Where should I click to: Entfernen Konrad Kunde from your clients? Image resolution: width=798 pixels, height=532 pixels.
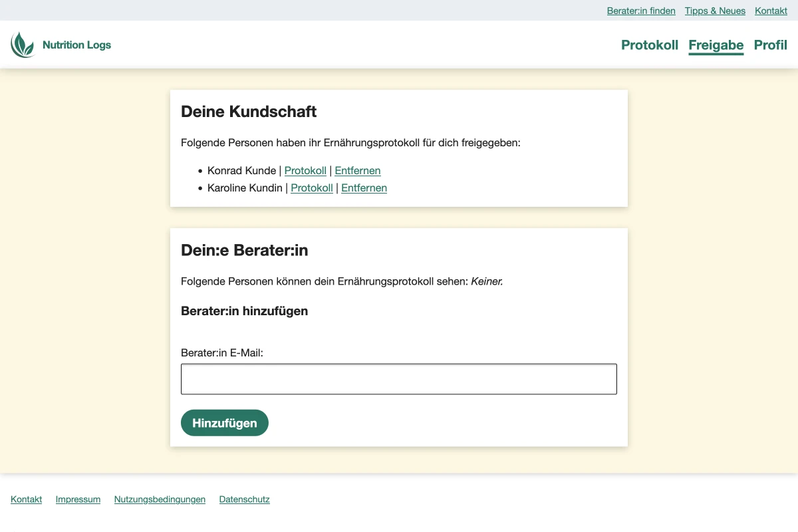[357, 170]
